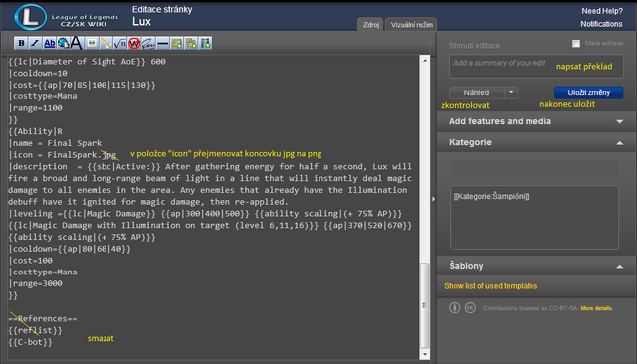
Task: Click the '|range=1100' line
Action: (36, 108)
